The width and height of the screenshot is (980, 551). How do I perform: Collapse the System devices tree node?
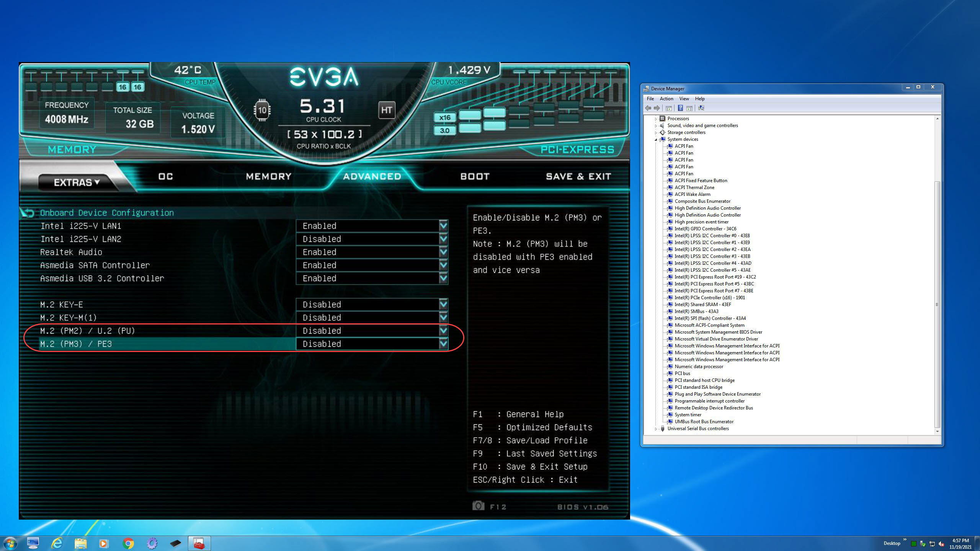click(x=656, y=140)
